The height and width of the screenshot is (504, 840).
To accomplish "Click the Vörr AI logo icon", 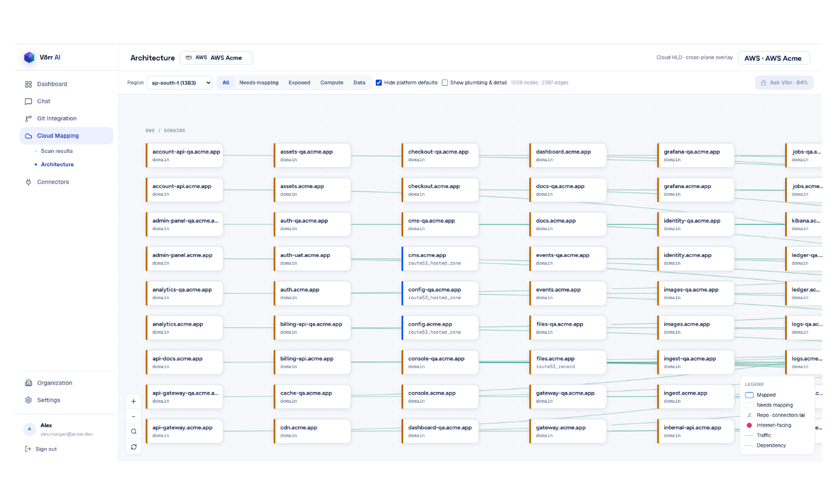I will (29, 57).
